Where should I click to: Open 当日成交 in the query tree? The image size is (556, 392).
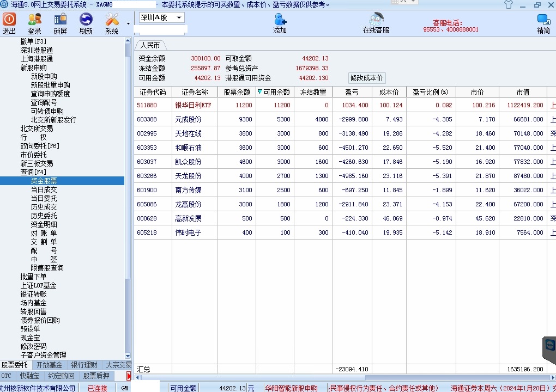(x=44, y=189)
